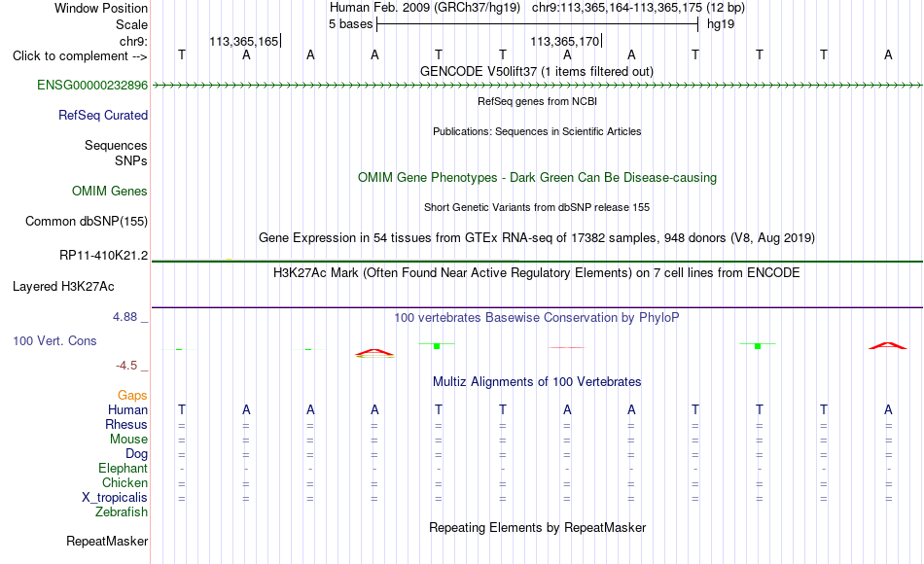Select the Scale track label
The width and height of the screenshot is (924, 564).
[x=131, y=24]
